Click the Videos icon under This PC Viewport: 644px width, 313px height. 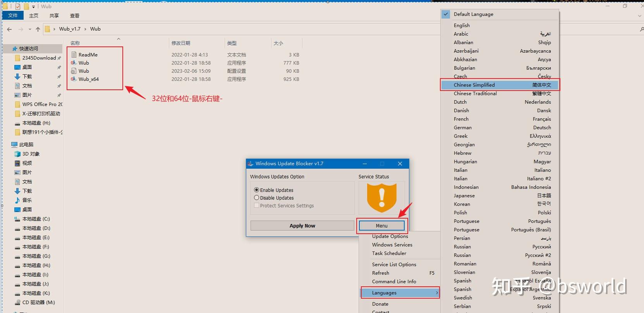(x=17, y=163)
